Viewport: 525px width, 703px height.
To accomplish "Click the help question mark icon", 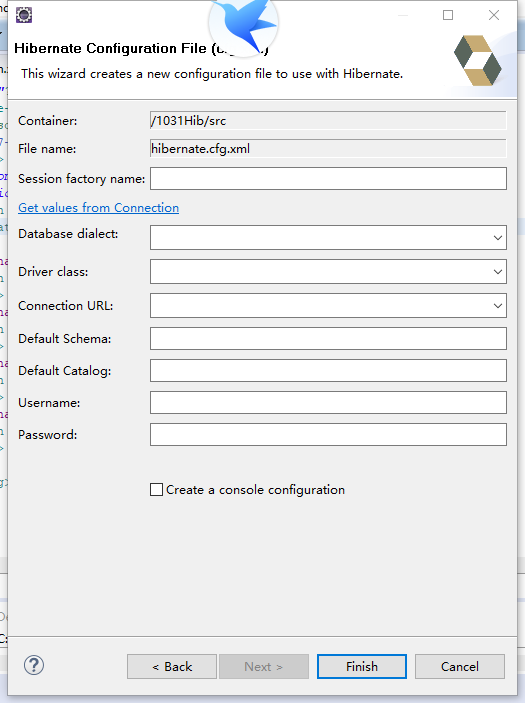I will (x=34, y=665).
